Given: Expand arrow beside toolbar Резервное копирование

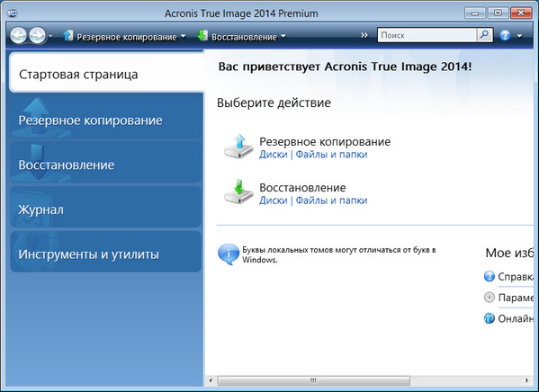Looking at the screenshot, I should 184,36.
